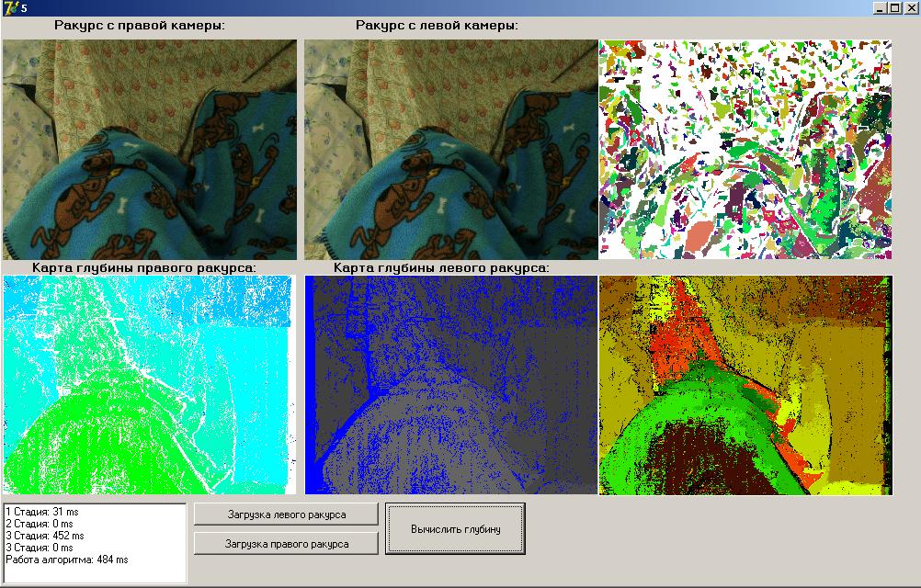Click label 'Карта глубины правого ракурса:'
The image size is (921, 588).
tap(144, 267)
